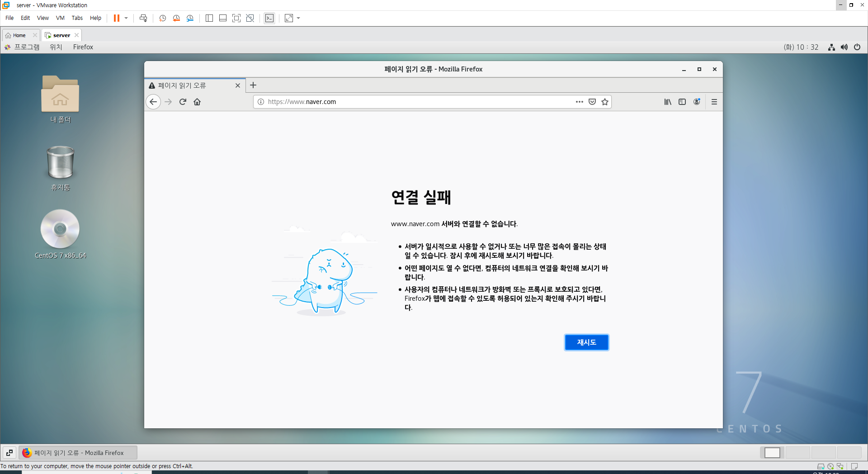This screenshot has height=474, width=868.
Task: Click the Firefox forward arrow
Action: [168, 102]
